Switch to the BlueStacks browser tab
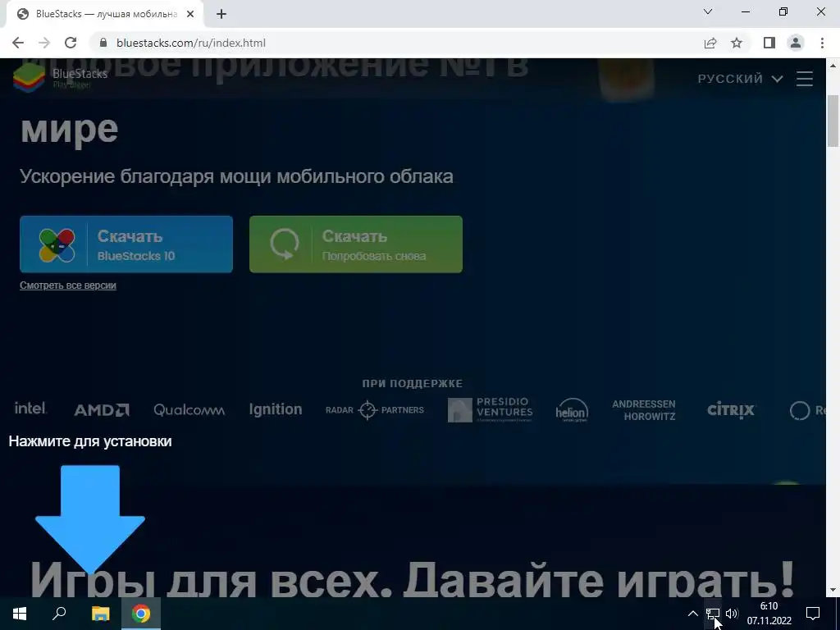Image resolution: width=840 pixels, height=630 pixels. (104, 15)
